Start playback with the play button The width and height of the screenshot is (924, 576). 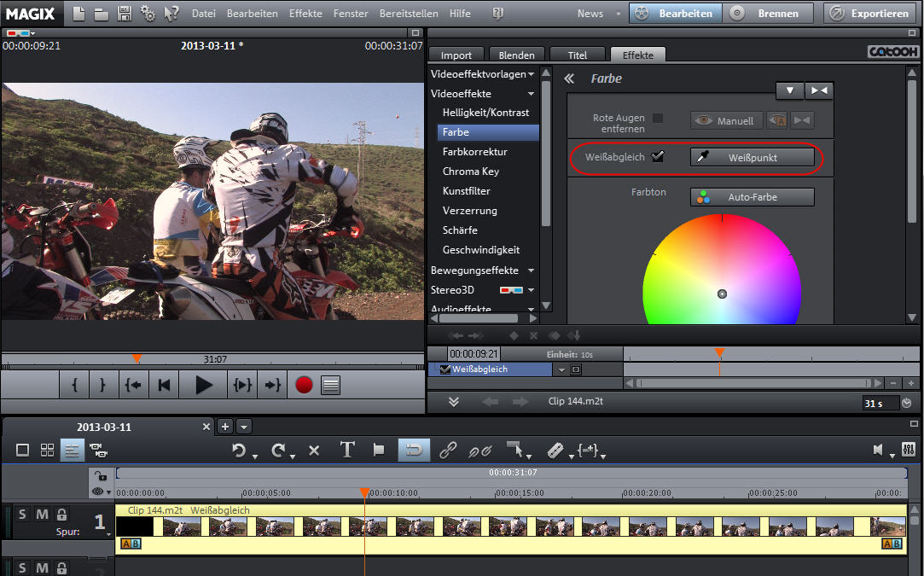point(203,385)
